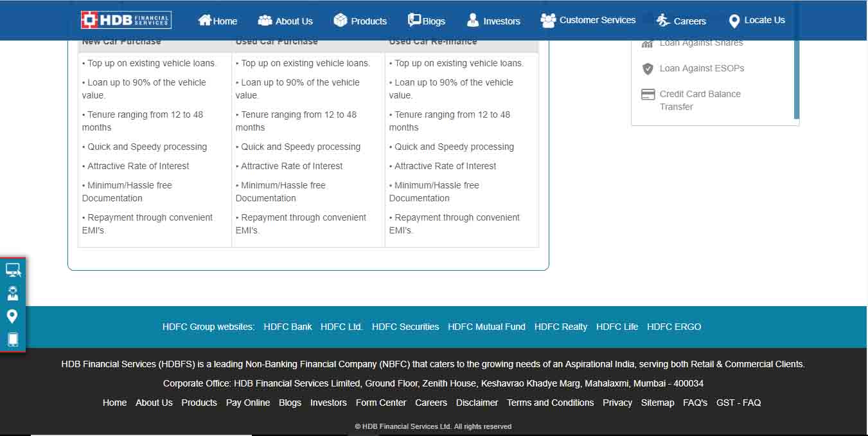Screen dimensions: 868x436
Task: Open the HDFC ERGO link
Action: click(674, 327)
